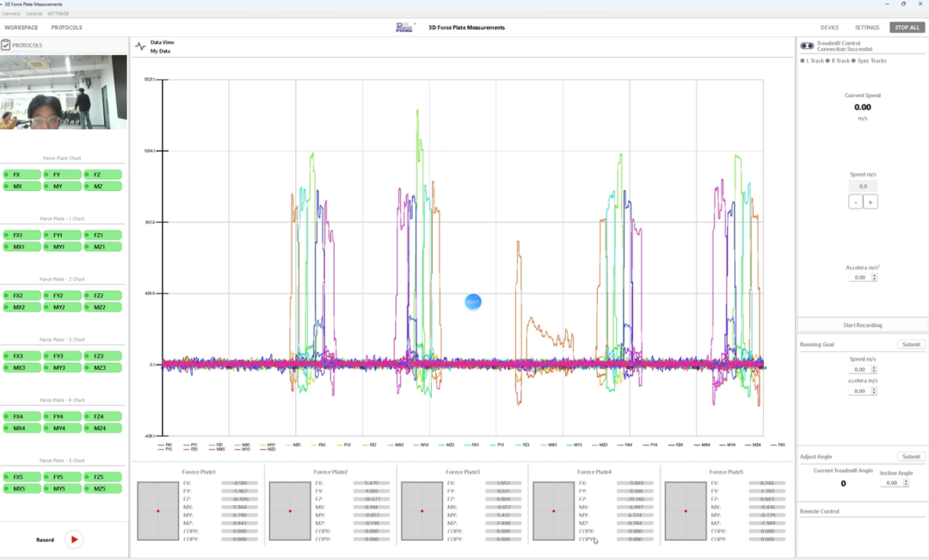Viewport: 929px width, 560px height.
Task: Adjust Running Goal Speed spinner arrows
Action: click(874, 369)
